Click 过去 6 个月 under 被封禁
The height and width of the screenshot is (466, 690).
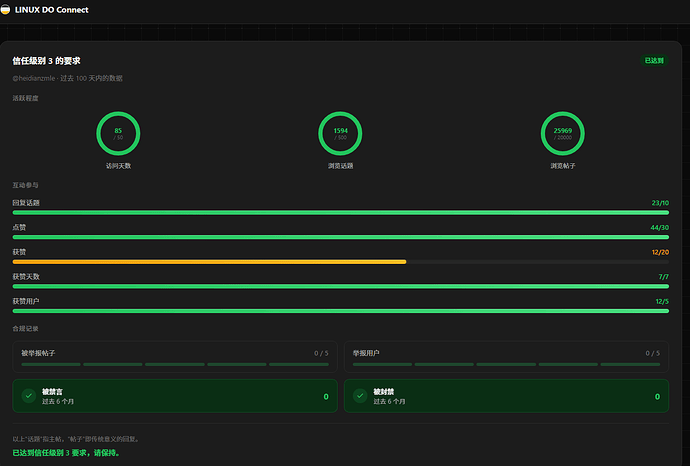(389, 402)
